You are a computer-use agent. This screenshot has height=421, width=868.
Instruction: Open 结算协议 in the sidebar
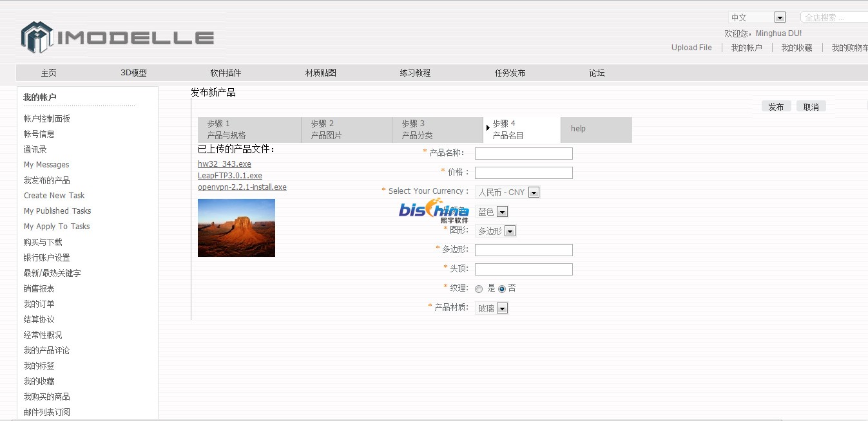coord(39,319)
